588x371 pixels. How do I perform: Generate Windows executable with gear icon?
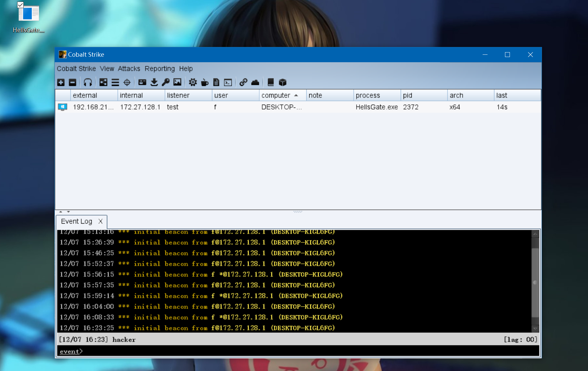[x=193, y=82]
